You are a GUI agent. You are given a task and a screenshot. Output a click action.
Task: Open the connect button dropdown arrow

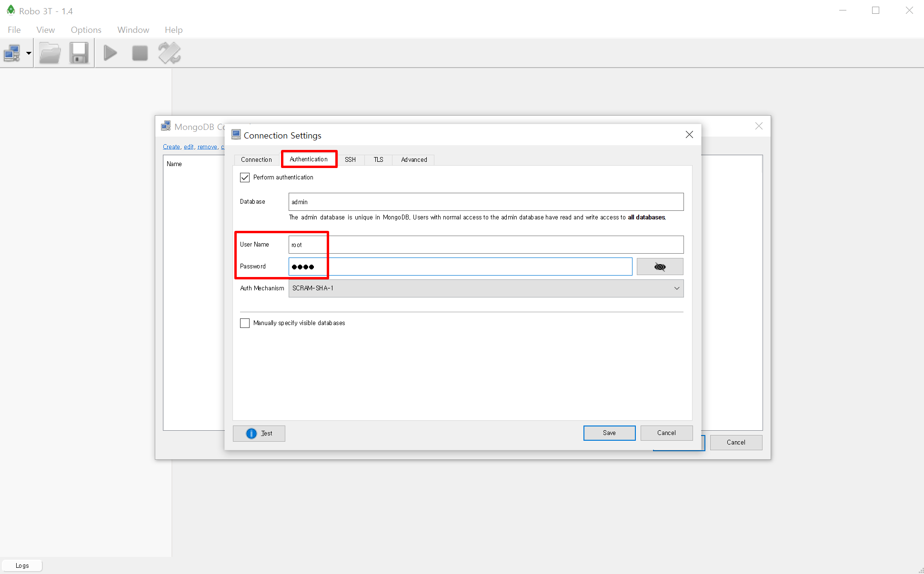coord(29,53)
